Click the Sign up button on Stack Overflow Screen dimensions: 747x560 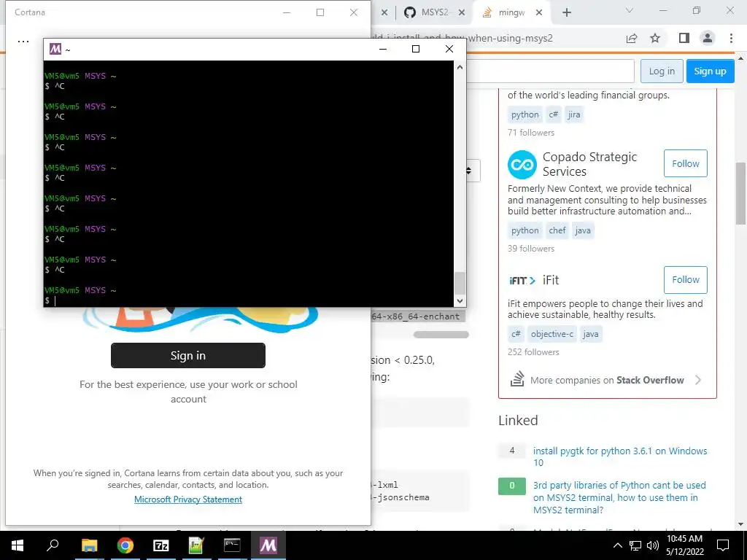coord(710,71)
